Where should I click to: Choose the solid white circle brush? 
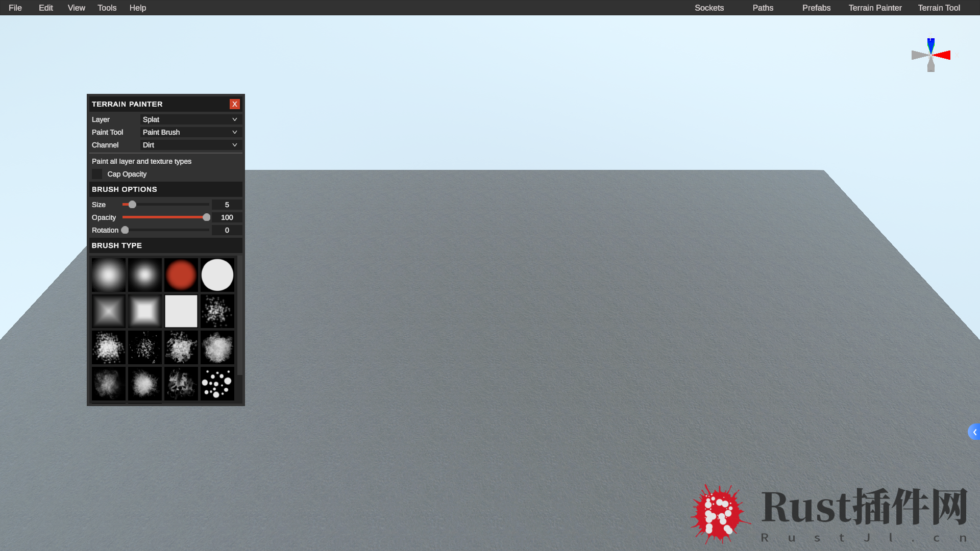tap(217, 275)
